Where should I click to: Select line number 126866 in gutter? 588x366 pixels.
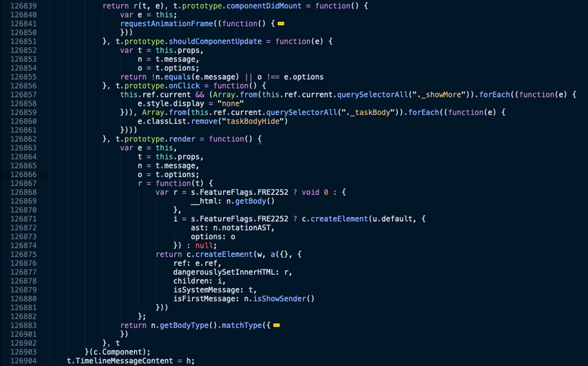click(24, 175)
